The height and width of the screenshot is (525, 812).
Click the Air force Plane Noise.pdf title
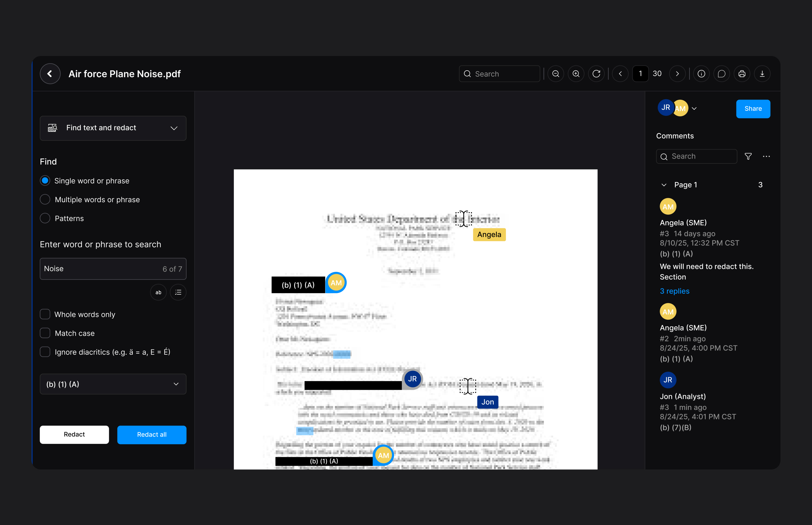pyautogui.click(x=124, y=74)
